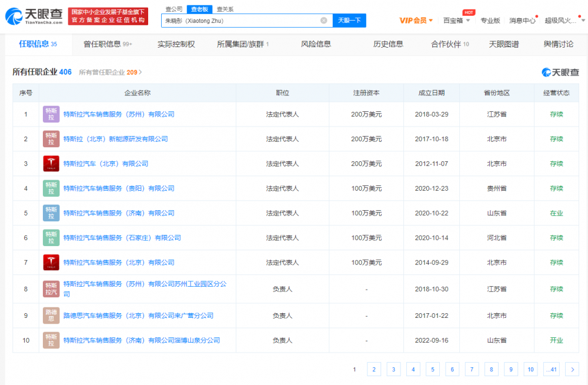Expand 所有曾任职企业 209 chevron link
The height and width of the screenshot is (385, 588).
[111, 72]
